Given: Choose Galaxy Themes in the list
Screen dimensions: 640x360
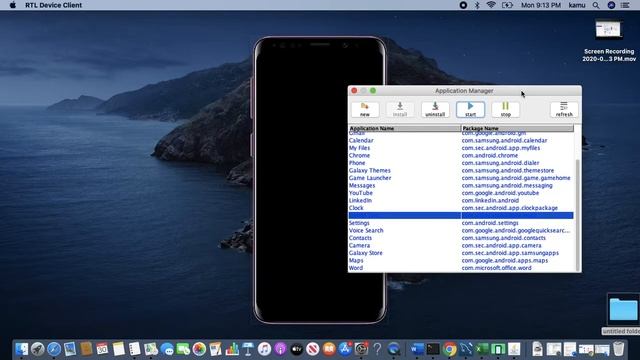Looking at the screenshot, I should click(x=461, y=171).
